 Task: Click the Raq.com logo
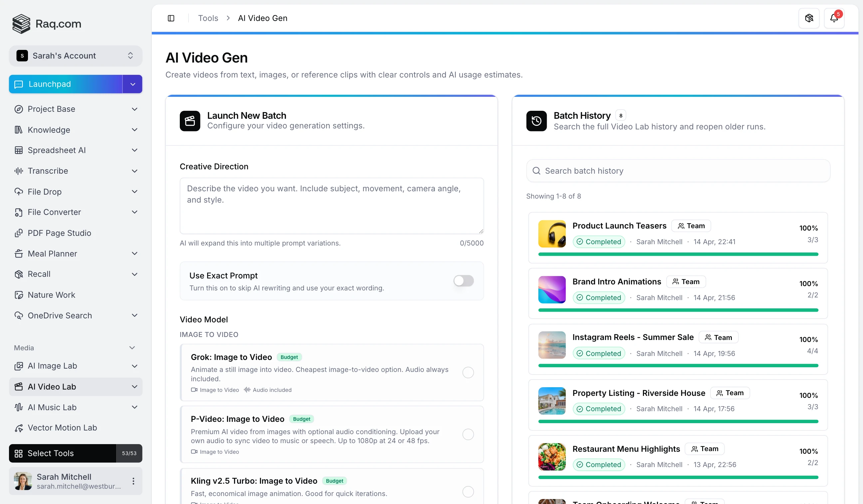tap(46, 24)
